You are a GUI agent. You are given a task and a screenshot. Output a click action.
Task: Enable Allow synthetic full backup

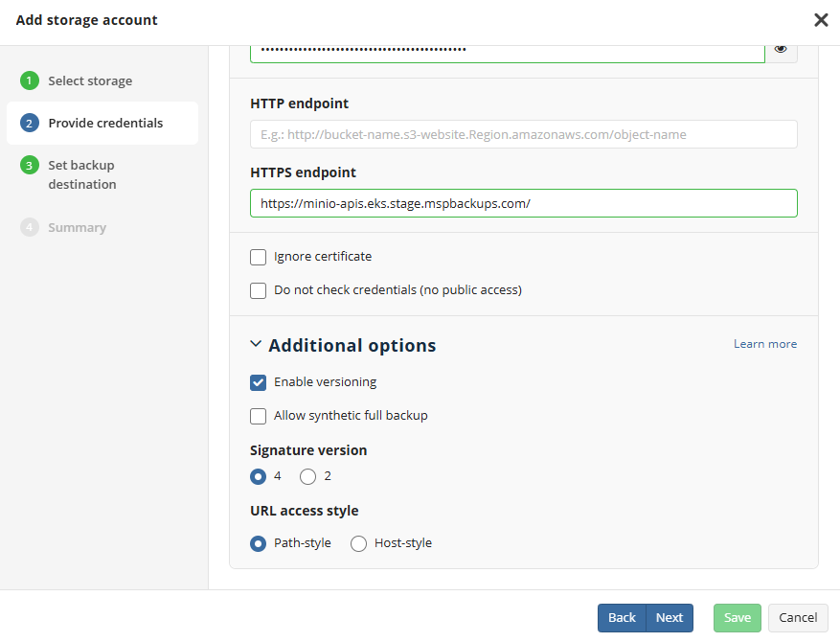point(259,416)
